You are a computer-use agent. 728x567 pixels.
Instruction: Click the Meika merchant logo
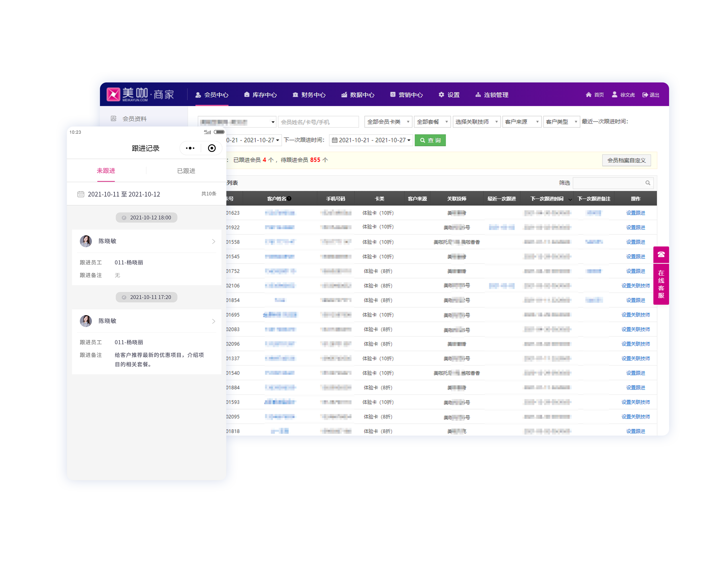(x=140, y=94)
